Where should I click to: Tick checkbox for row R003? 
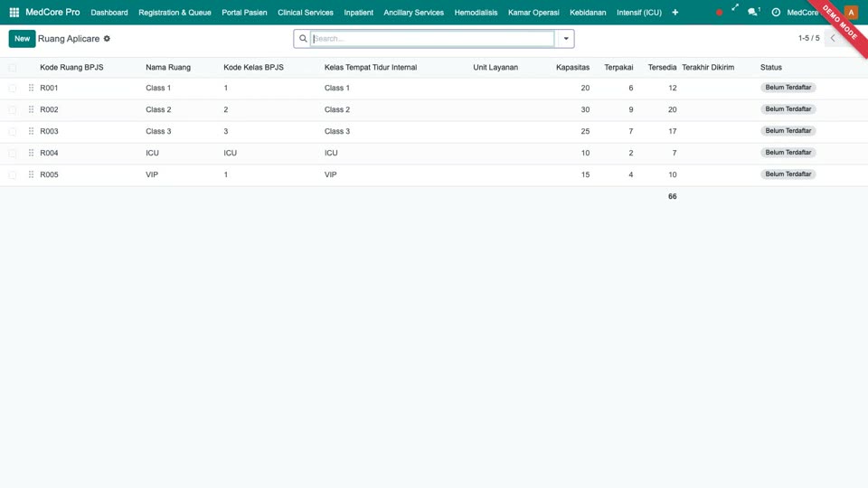click(x=12, y=131)
